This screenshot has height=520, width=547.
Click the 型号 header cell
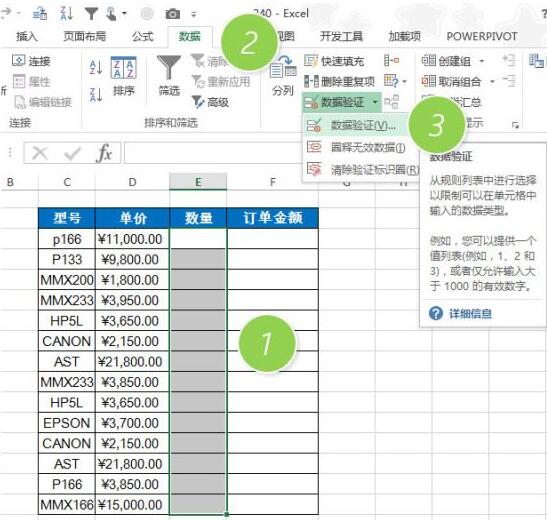pos(67,218)
